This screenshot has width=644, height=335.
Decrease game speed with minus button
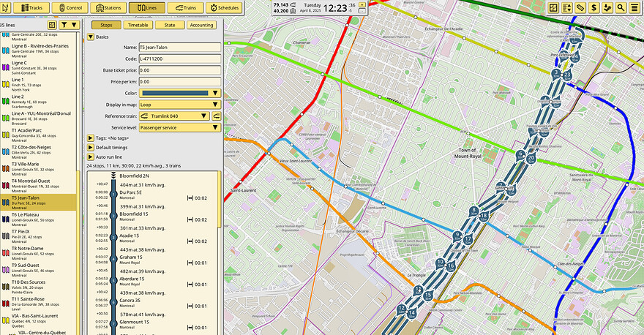[362, 11]
